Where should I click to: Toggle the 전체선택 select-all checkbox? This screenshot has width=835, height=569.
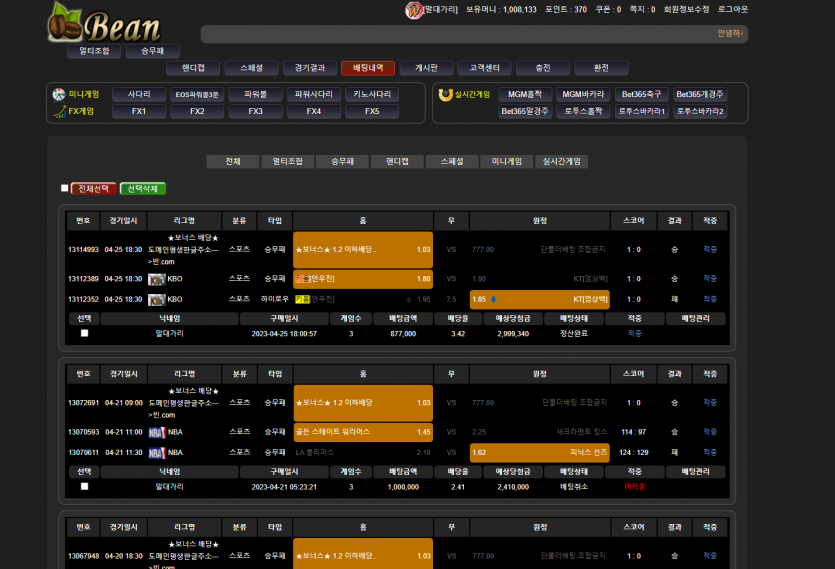point(65,188)
